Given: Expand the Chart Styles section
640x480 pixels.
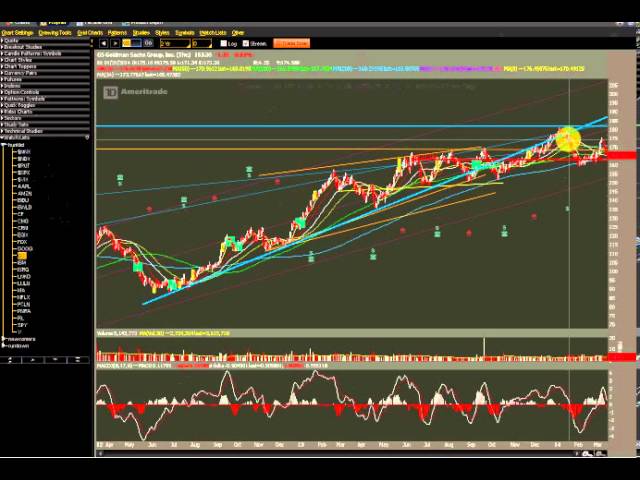Looking at the screenshot, I should click(x=45, y=60).
